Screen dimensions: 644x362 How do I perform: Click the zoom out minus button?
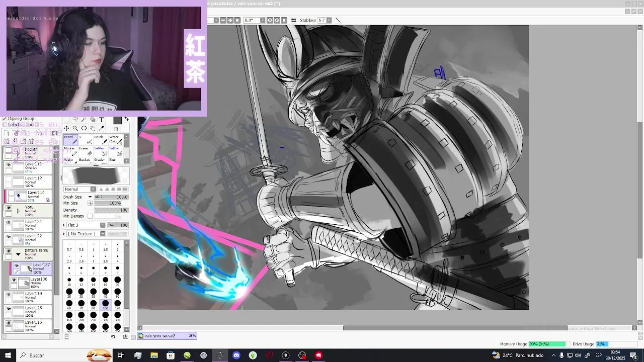223,20
